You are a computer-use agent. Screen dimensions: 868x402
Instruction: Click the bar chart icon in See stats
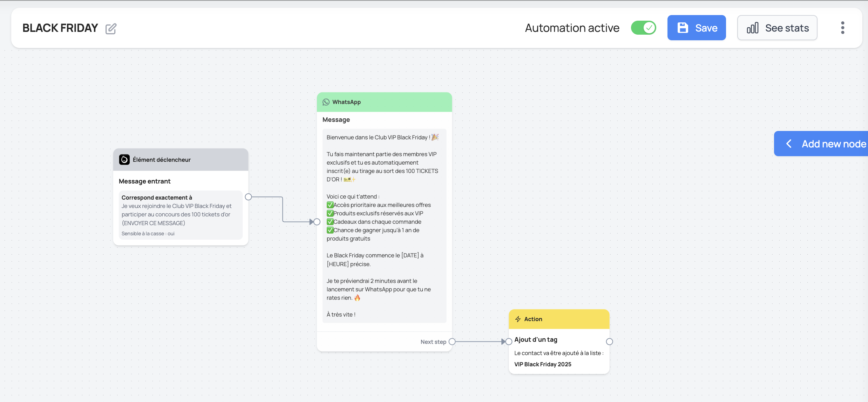click(752, 28)
